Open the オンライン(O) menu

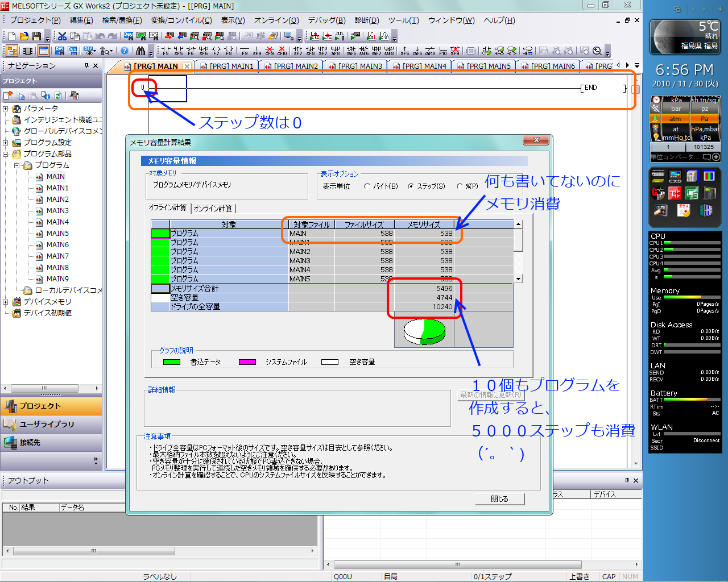point(276,20)
